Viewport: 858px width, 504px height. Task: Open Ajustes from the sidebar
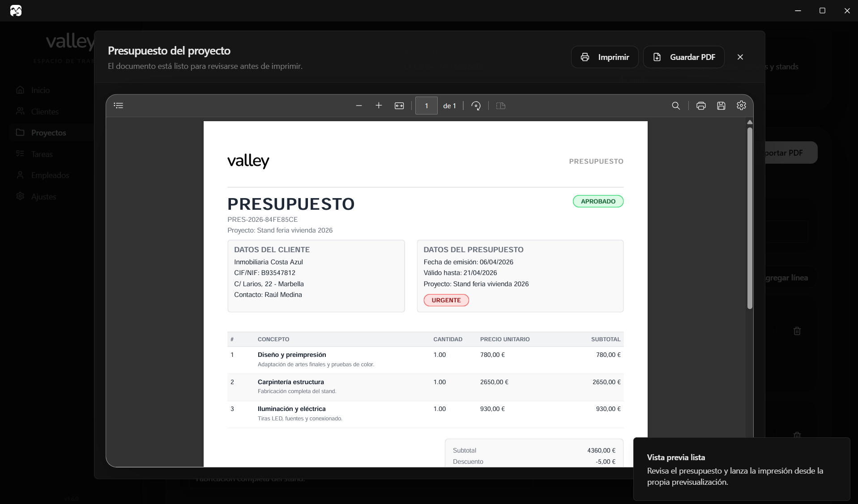(x=43, y=196)
